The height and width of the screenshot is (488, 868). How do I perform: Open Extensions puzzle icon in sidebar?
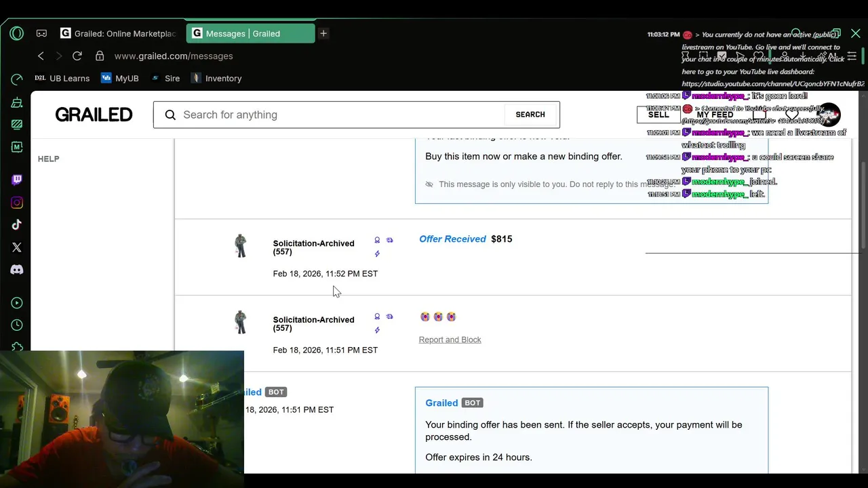[x=17, y=346]
